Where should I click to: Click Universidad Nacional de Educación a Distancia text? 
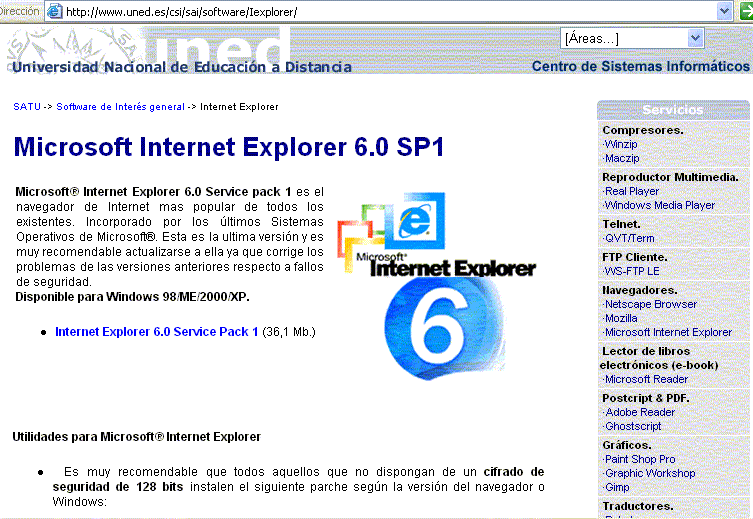(182, 67)
